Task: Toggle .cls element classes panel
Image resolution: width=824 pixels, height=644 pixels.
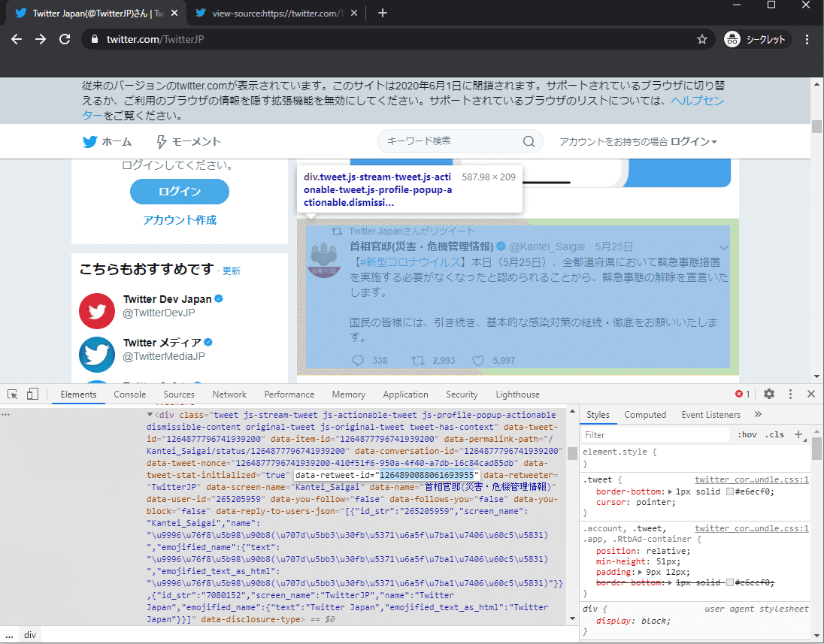Action: click(774, 434)
